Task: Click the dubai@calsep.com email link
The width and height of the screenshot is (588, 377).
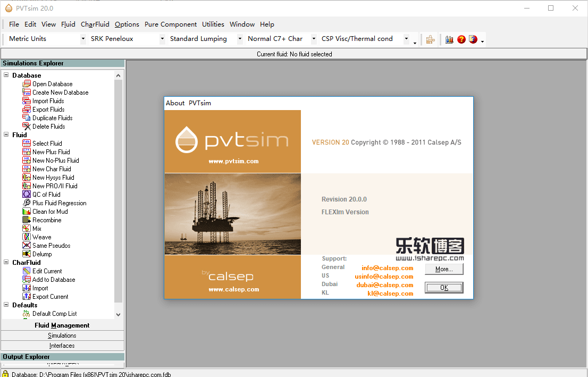Action: (385, 285)
